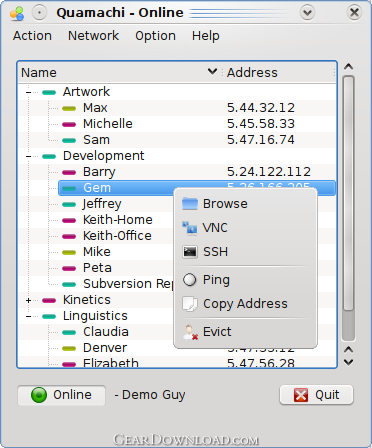
Task: Click the round pin button in title bar
Action: pyautogui.click(x=39, y=13)
